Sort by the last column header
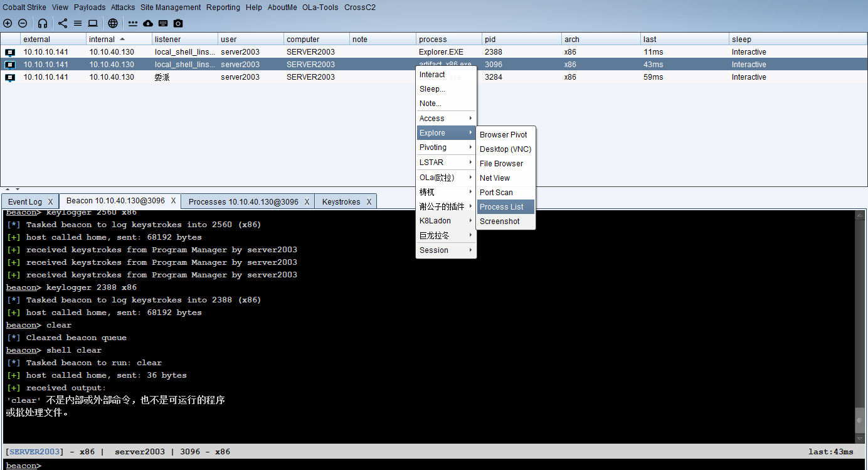Screen dimensions: 868x470 click(685, 39)
